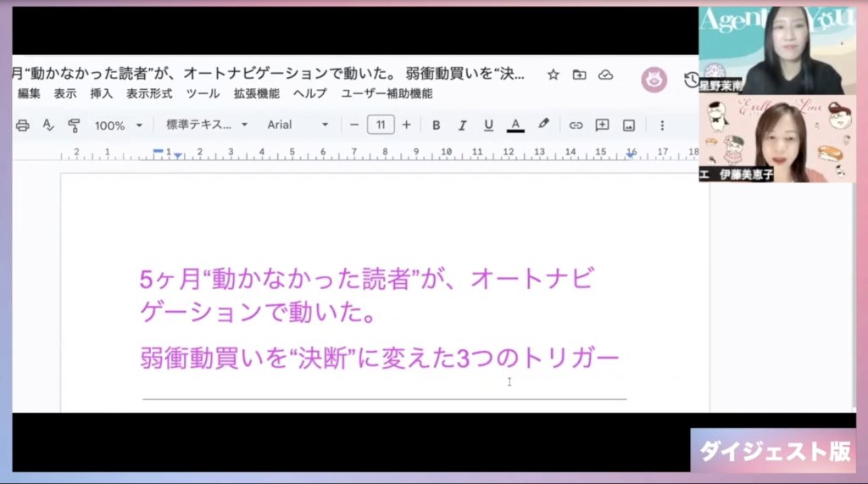Open the 100% zoom dropdown

click(x=118, y=125)
